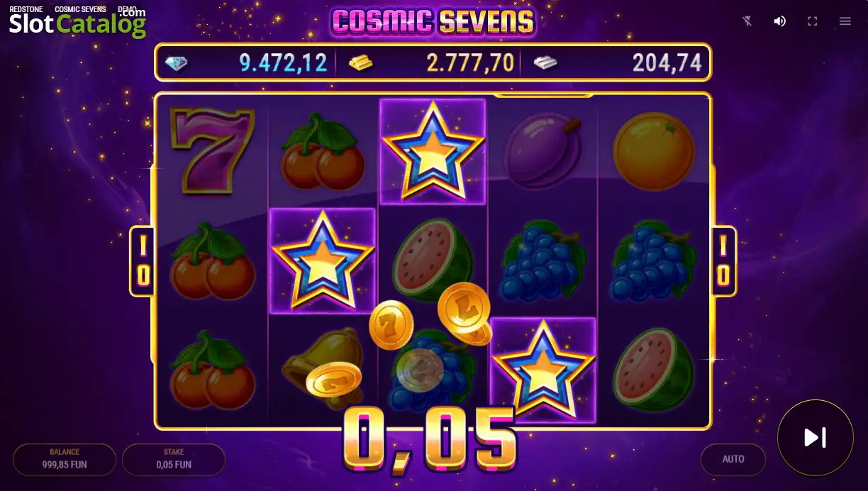The width and height of the screenshot is (868, 491).
Task: Click the orange fruit symbol
Action: point(653,151)
